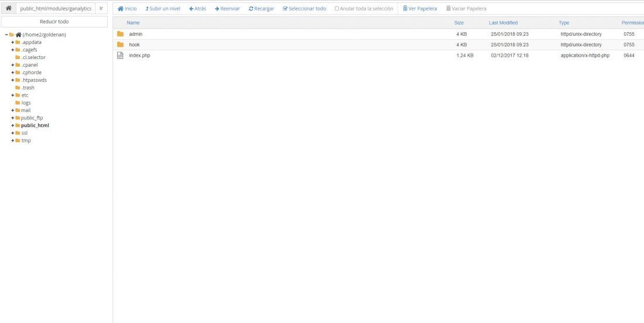The width and height of the screenshot is (644, 323).
Task: Click index.php size 1,24 KB
Action: (x=464, y=56)
